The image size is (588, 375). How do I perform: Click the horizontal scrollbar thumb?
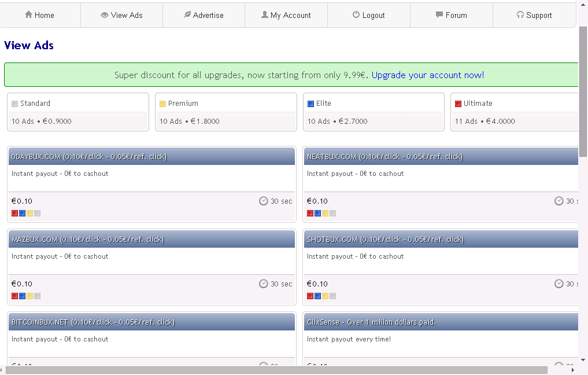(277, 370)
